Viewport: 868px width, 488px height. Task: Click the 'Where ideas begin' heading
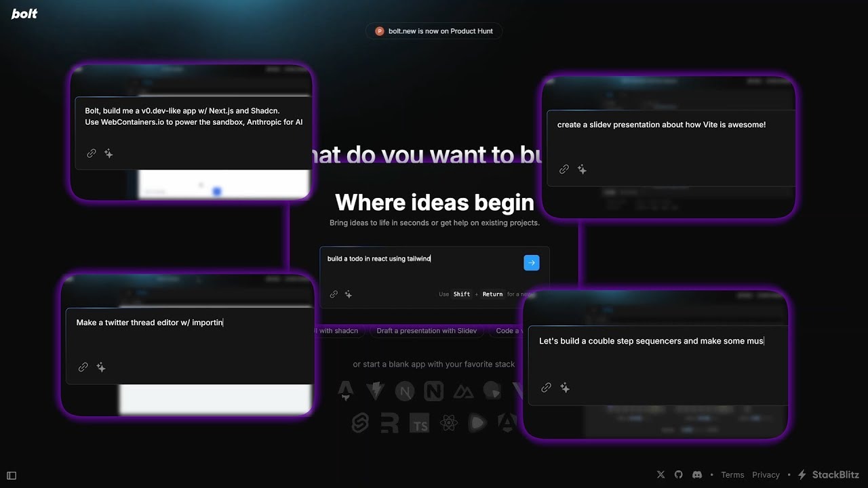tap(435, 203)
